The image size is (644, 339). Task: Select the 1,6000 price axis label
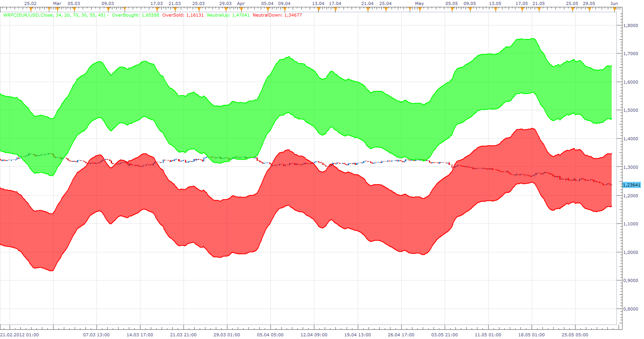tap(631, 82)
